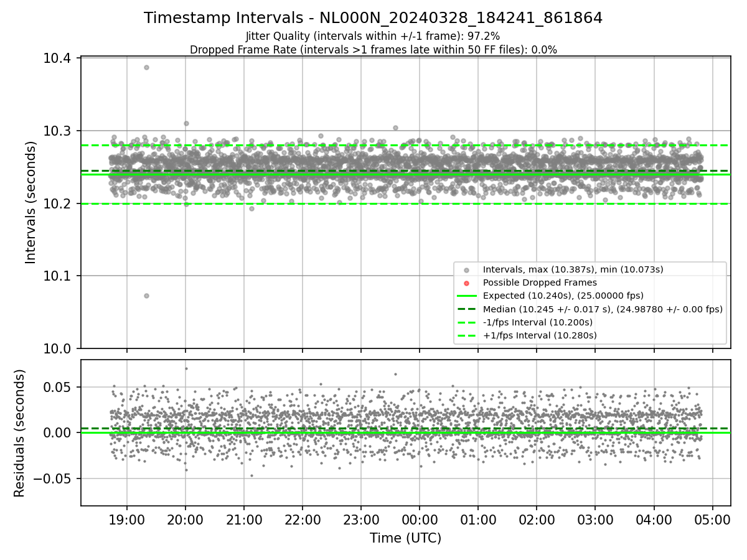This screenshot has height=560, width=747.
Task: Click the "Residuals (seconds)" y-axis label
Action: point(19,433)
